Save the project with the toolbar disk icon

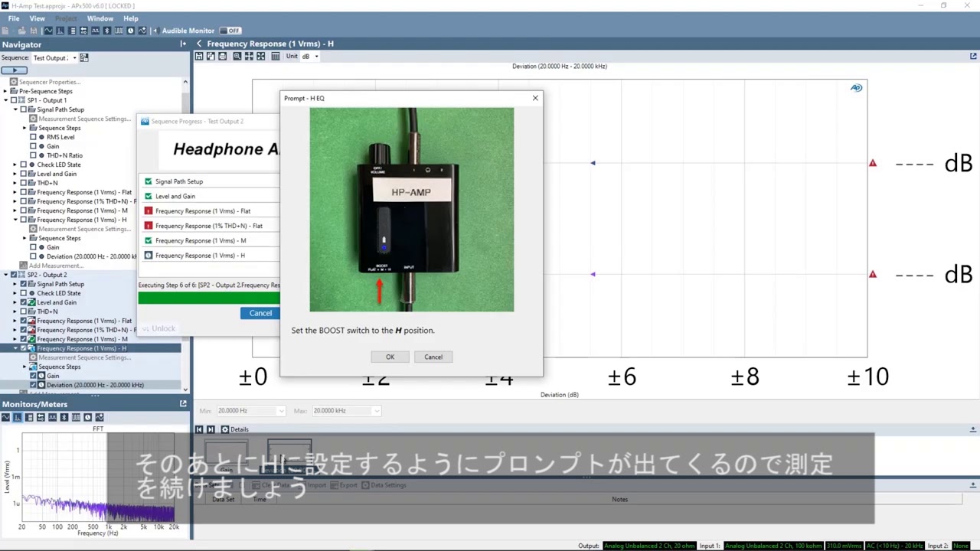34,31
